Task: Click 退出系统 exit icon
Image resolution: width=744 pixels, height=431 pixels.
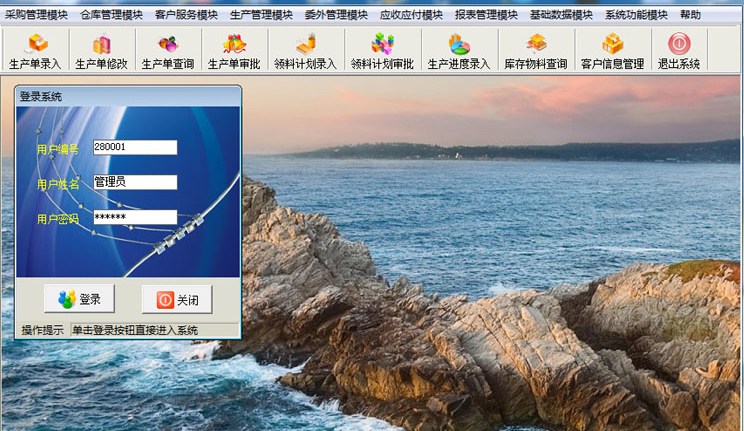Action: [x=679, y=50]
